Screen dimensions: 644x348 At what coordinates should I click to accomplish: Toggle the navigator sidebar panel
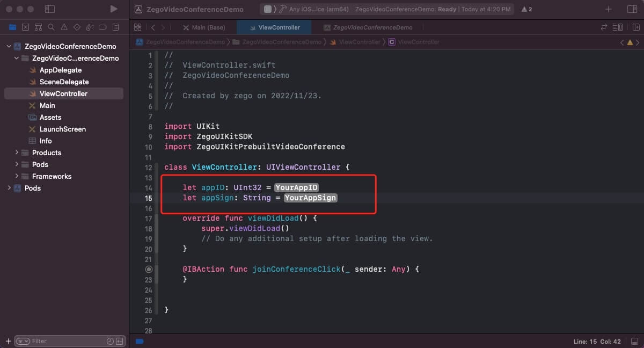(50, 9)
